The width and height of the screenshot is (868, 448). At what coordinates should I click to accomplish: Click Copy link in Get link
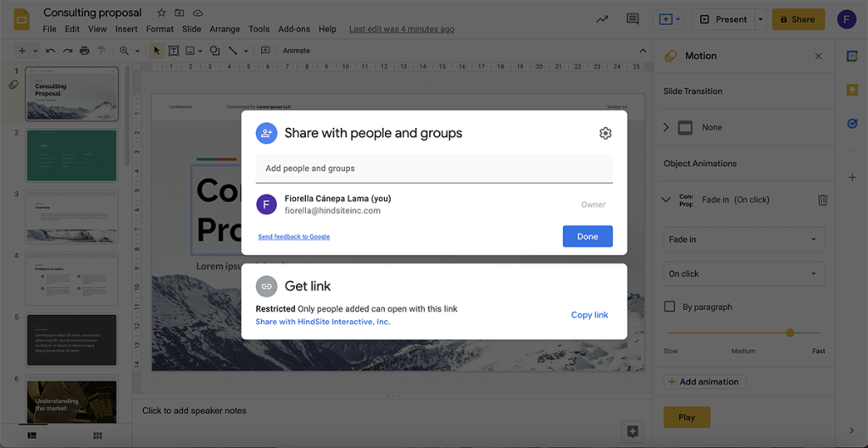click(x=589, y=315)
